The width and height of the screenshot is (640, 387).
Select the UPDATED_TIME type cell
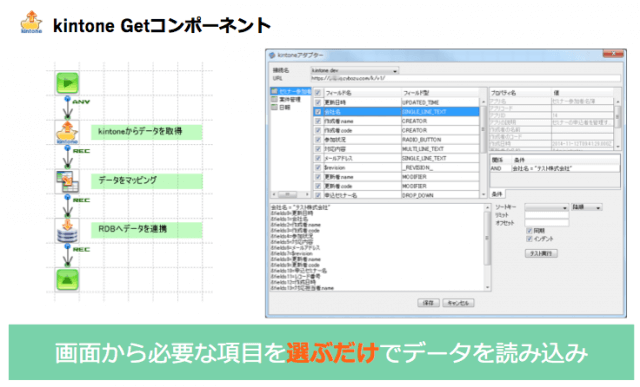[440, 102]
